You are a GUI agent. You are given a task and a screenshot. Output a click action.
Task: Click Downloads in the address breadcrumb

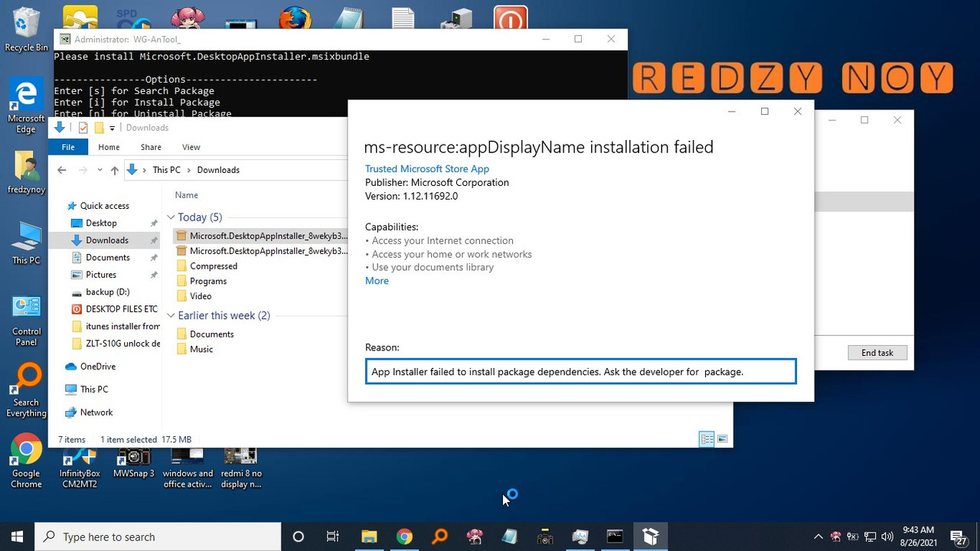coord(218,170)
